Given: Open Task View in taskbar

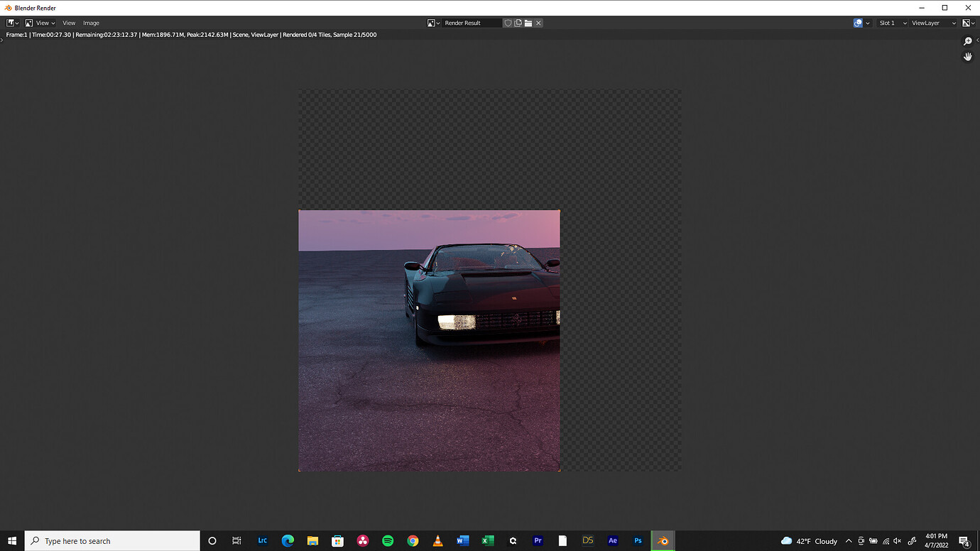Looking at the screenshot, I should [236, 540].
